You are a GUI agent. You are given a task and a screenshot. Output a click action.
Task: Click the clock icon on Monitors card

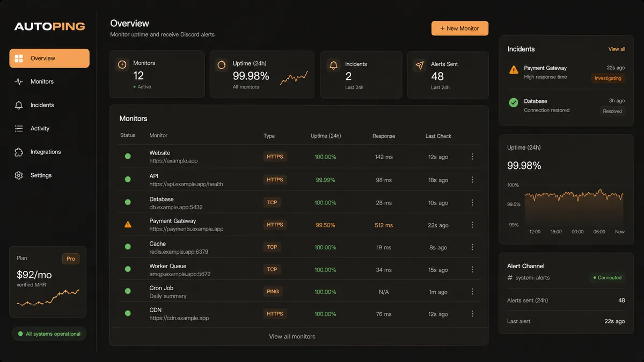pyautogui.click(x=122, y=65)
